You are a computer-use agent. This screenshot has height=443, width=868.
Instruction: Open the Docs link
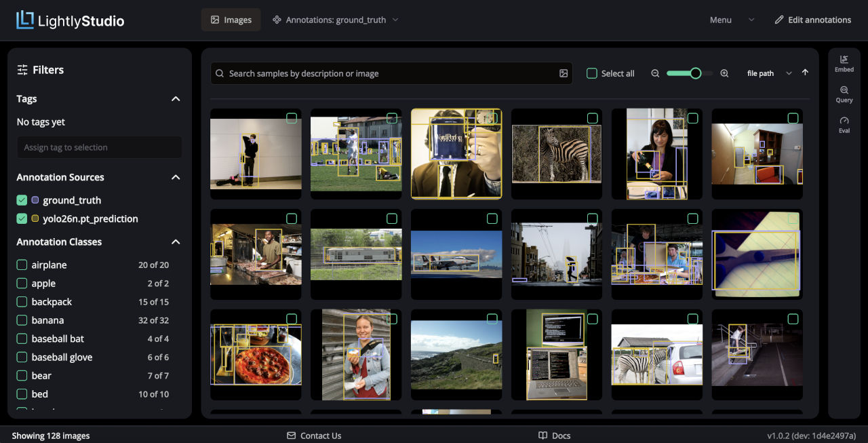[x=554, y=436]
